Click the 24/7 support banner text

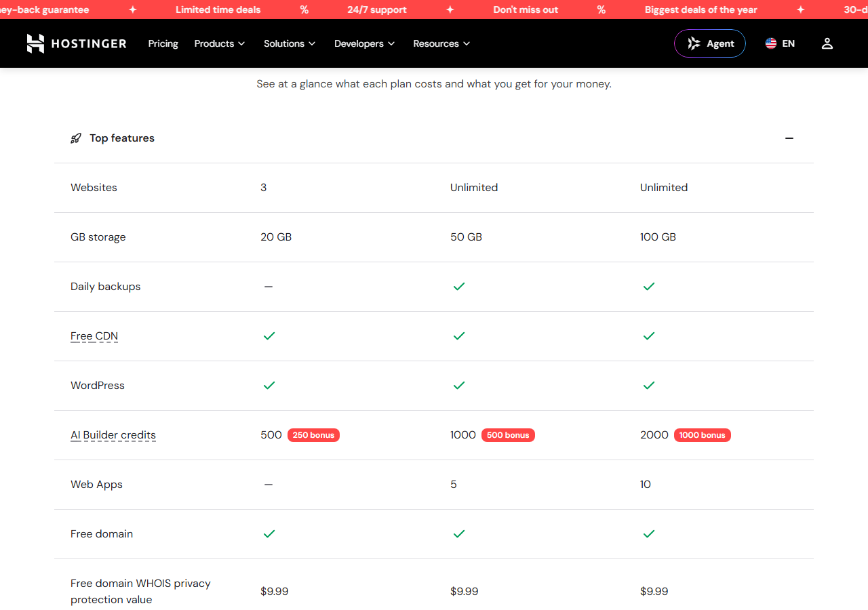(377, 9)
